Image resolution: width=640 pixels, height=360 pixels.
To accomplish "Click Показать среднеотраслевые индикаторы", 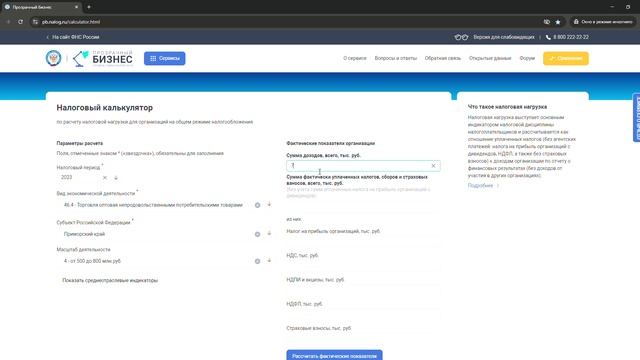I will pyautogui.click(x=110, y=280).
